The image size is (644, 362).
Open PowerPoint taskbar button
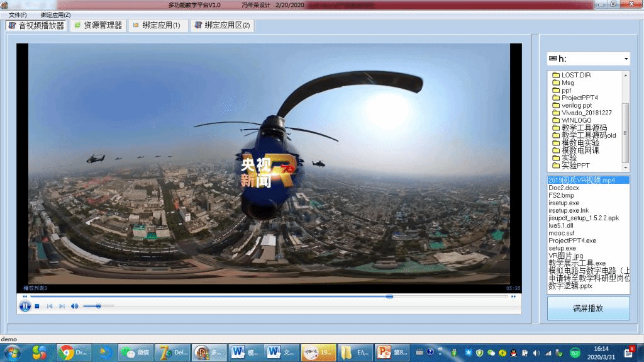tap(392, 353)
